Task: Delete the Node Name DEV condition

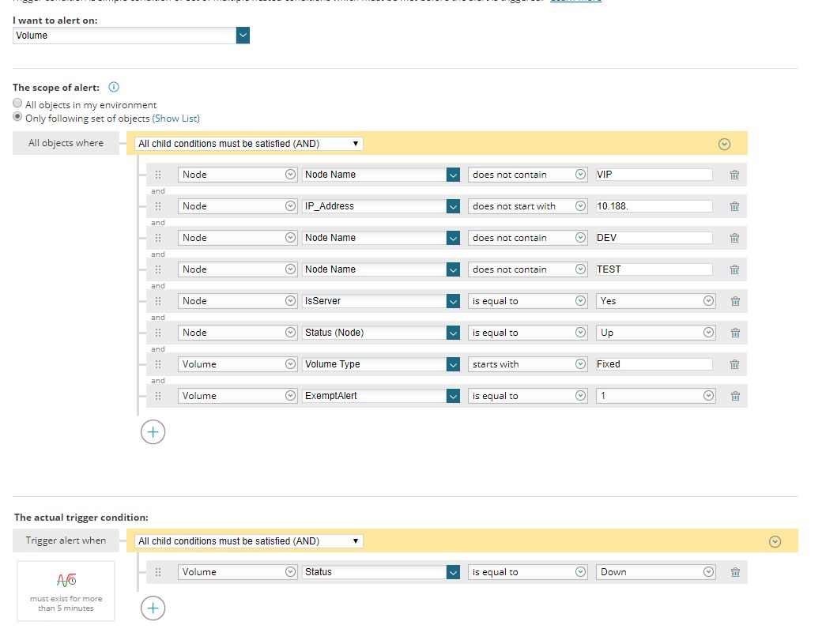Action: (x=734, y=238)
